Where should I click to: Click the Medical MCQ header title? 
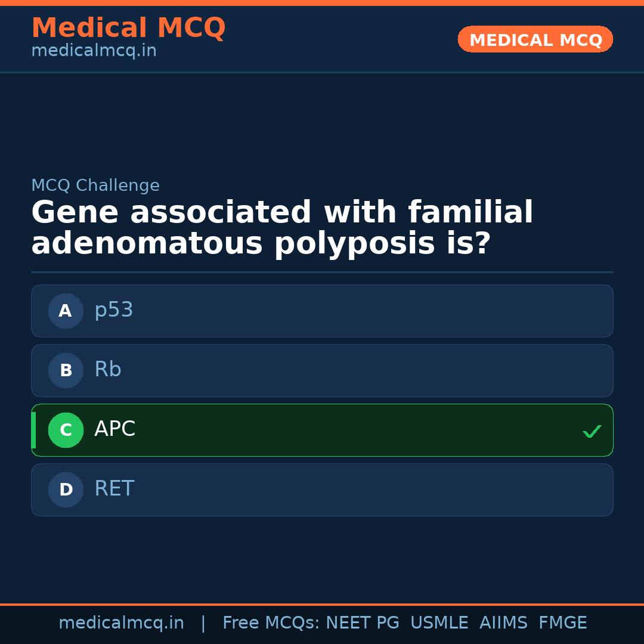click(128, 28)
